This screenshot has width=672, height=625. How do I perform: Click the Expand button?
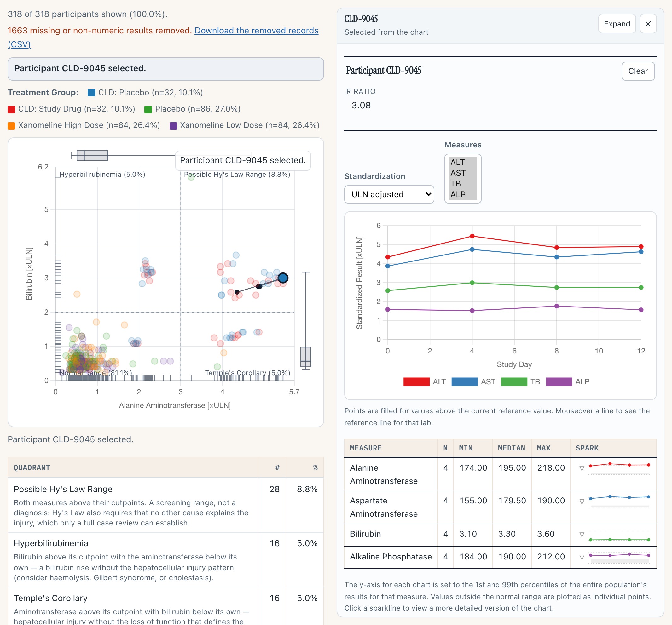(617, 24)
